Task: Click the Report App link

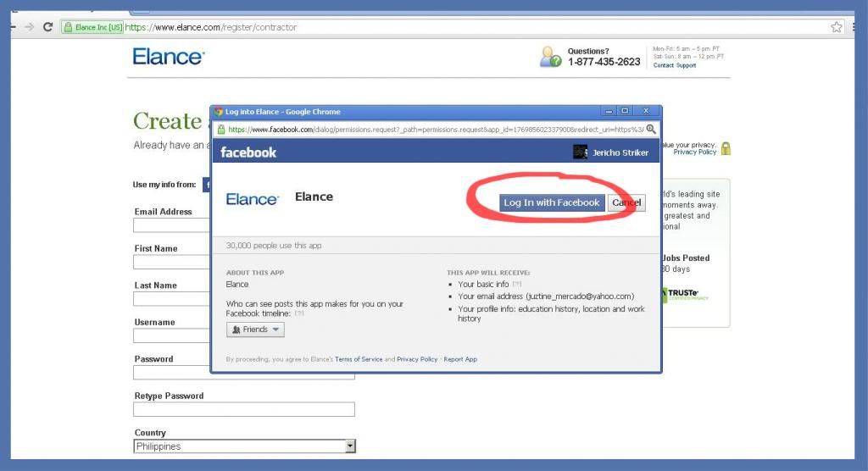Action: pyautogui.click(x=460, y=359)
